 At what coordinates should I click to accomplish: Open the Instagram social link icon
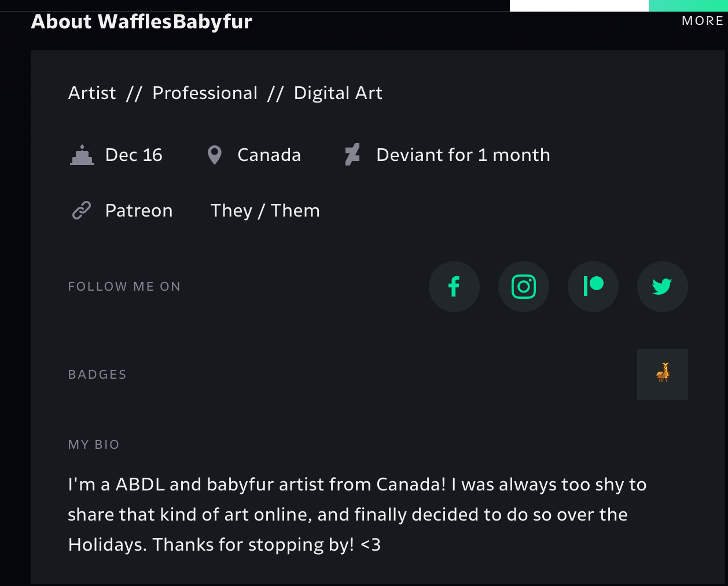click(524, 287)
